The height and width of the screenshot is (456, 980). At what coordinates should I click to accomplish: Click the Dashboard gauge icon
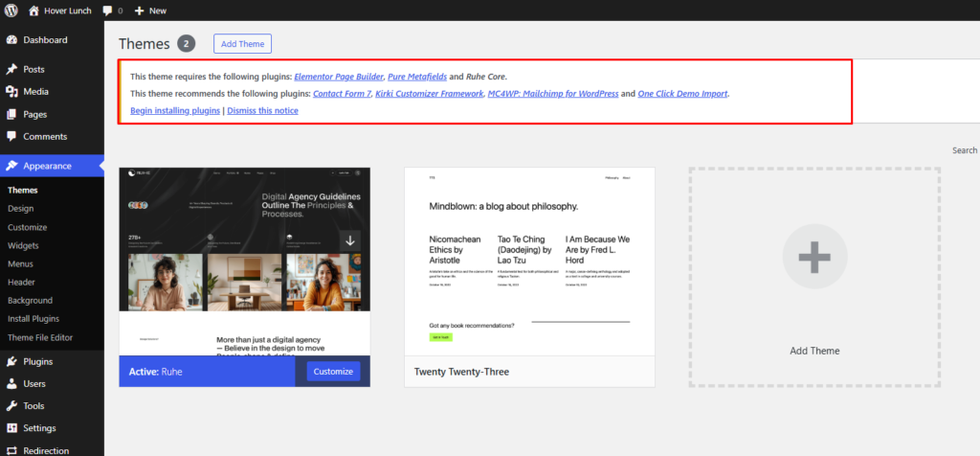click(x=11, y=40)
